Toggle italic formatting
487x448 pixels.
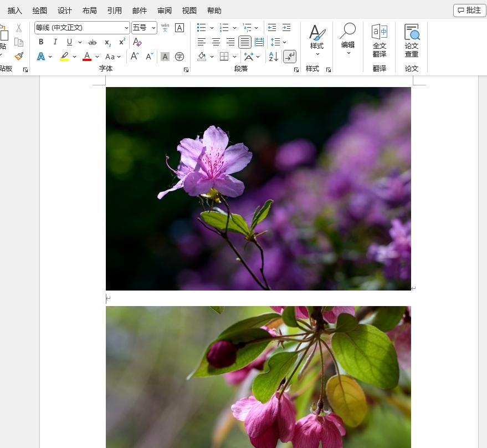point(55,42)
